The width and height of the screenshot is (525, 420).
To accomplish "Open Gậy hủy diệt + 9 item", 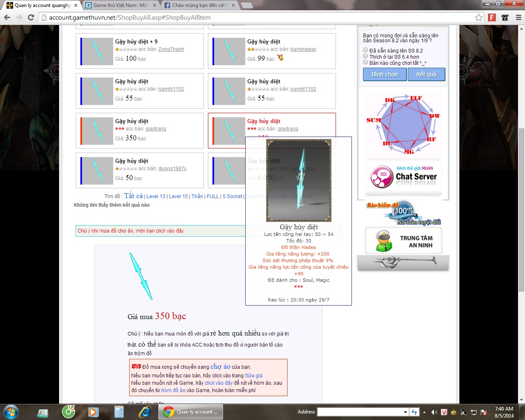I will tap(136, 41).
